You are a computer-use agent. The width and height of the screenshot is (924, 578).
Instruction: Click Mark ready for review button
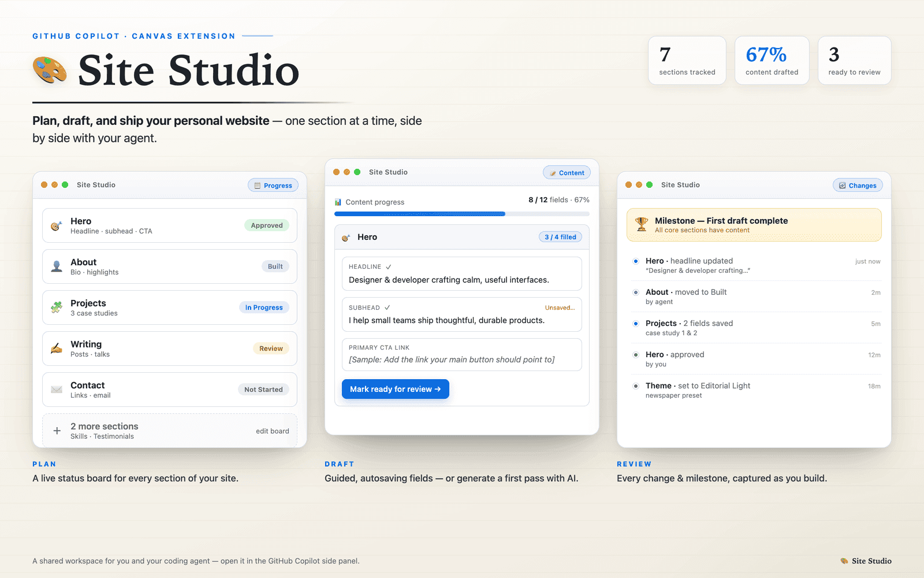[x=396, y=389]
